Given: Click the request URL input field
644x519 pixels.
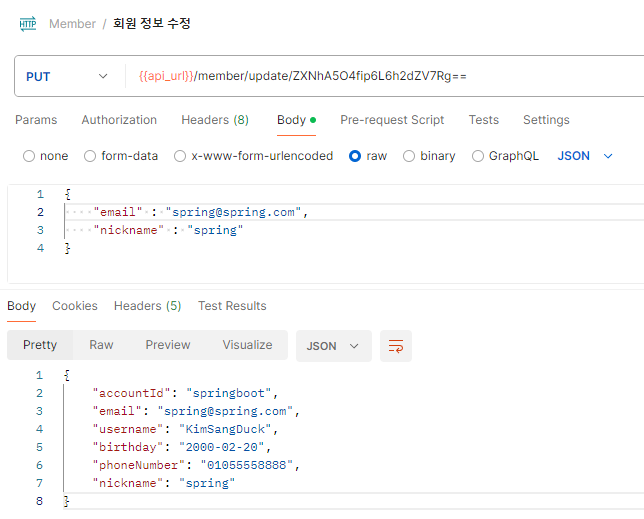Looking at the screenshot, I should tap(386, 76).
